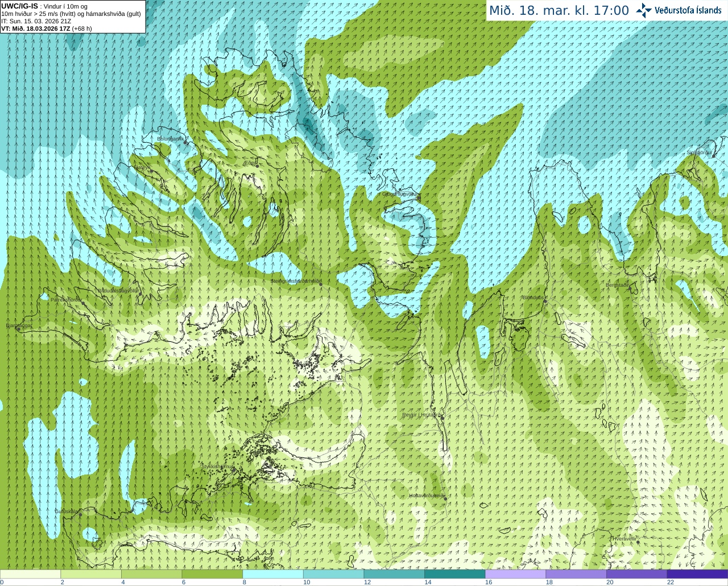
Task: Select the Bíldudalsflugvöllur station label
Action: coord(118,290)
